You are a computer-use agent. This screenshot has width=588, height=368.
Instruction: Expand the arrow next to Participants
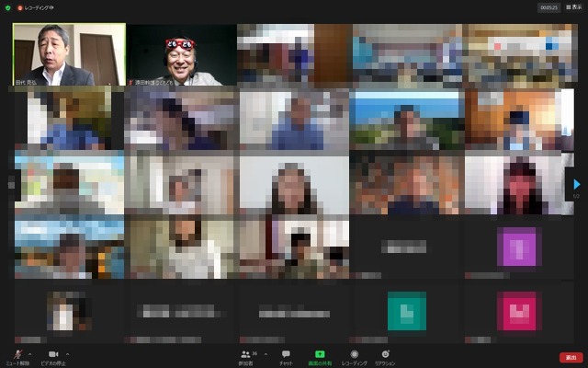point(266,353)
